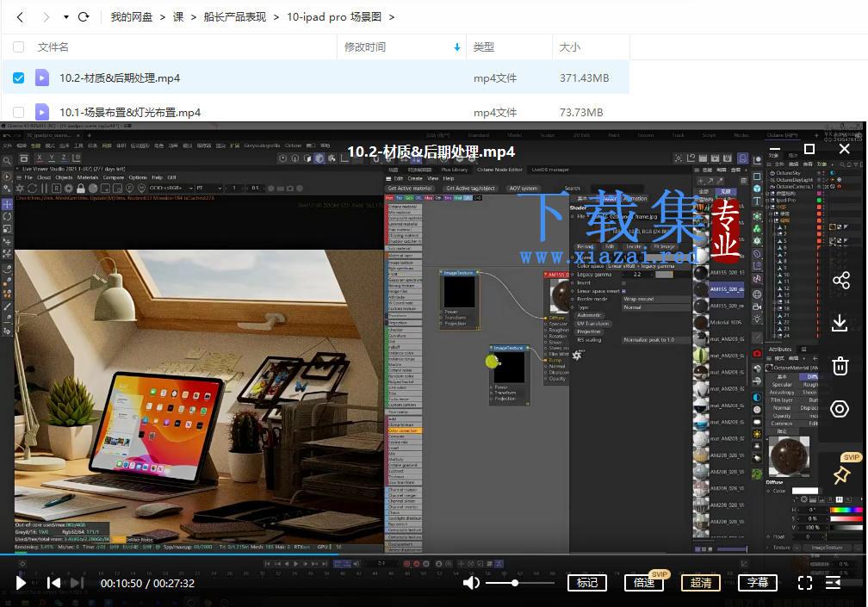Open the 超清 quality selector
The width and height of the screenshot is (868, 607).
click(x=701, y=583)
